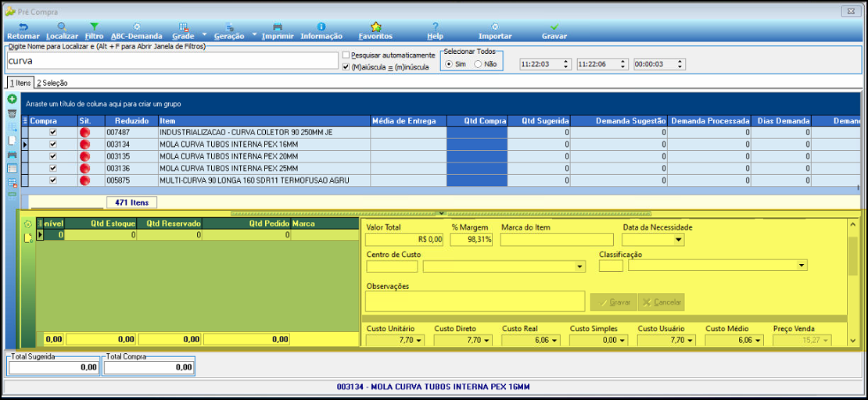This screenshot has height=400, width=868.
Task: Click the disabled Gravar button in details panel
Action: click(613, 302)
